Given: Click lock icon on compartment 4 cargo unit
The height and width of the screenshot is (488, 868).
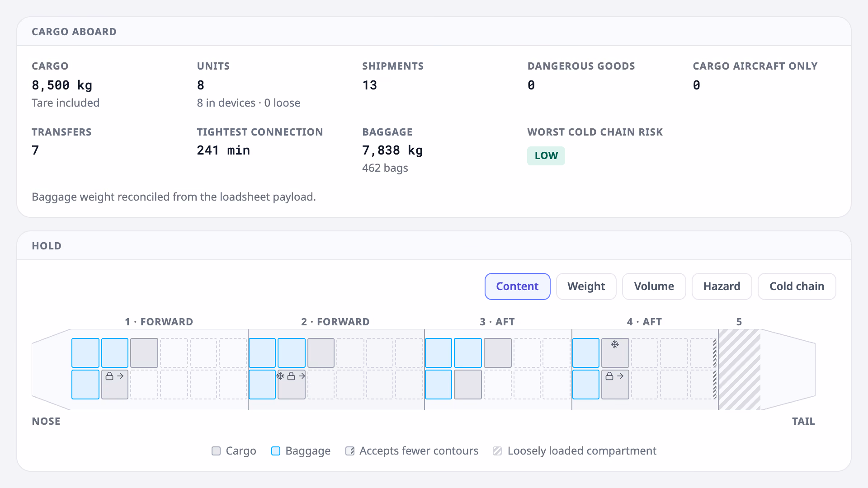Looking at the screenshot, I should pos(609,376).
